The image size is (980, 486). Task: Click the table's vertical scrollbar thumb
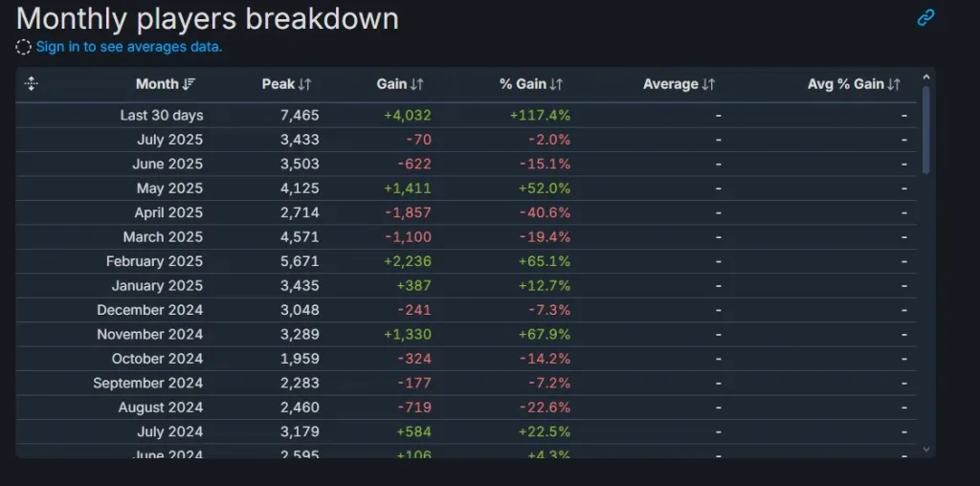tap(925, 129)
